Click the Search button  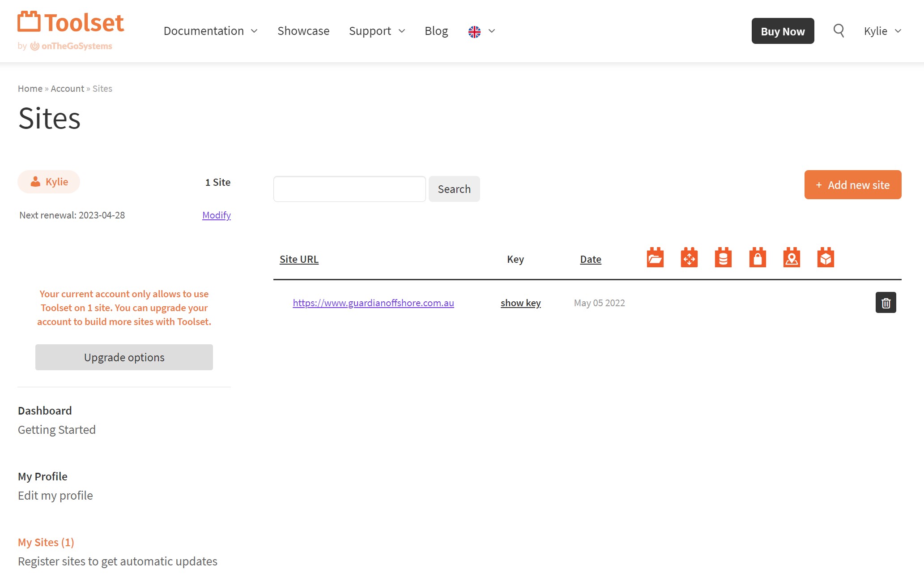pyautogui.click(x=454, y=189)
